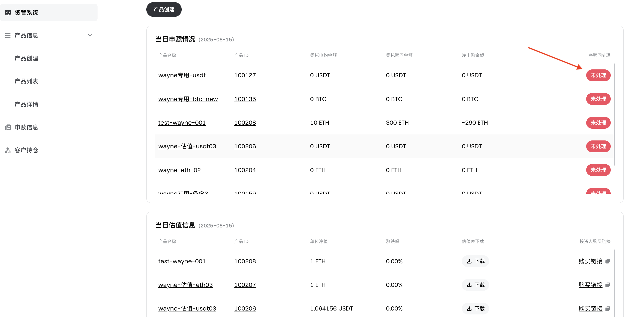Screen dimensions: 644x317
Task: Click the download icon for test-wayne-001 估值表
Action: [x=469, y=261]
